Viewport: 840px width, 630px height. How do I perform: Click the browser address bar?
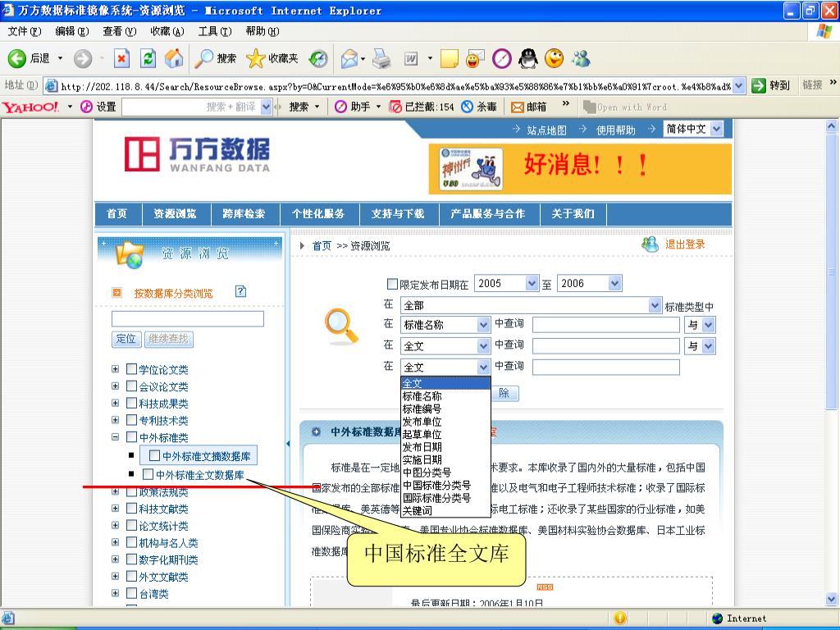point(394,85)
